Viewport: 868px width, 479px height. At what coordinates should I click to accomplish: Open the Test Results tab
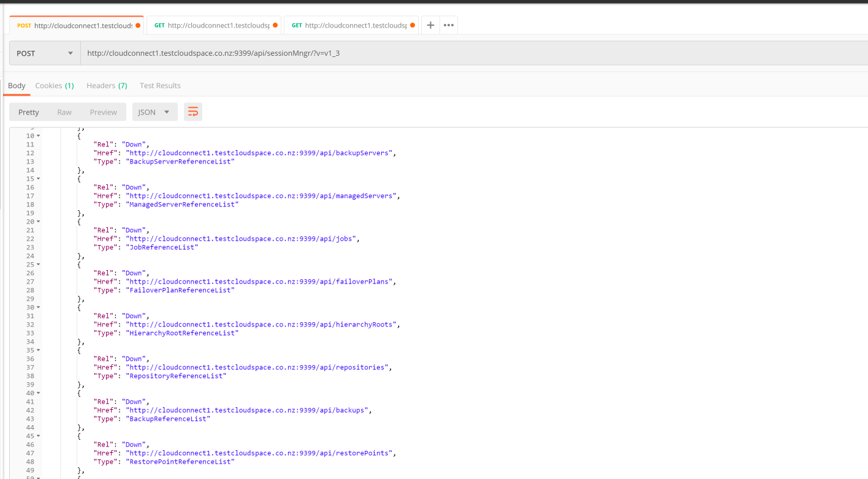click(x=160, y=86)
